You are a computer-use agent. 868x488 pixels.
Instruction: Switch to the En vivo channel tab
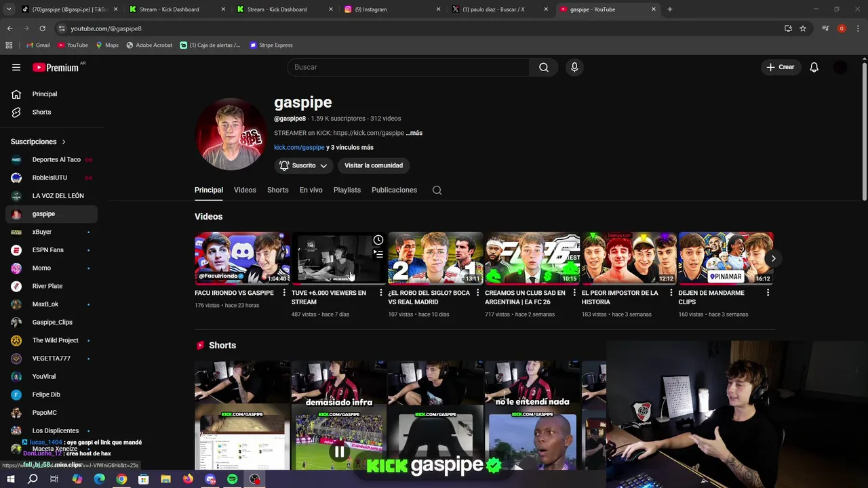pos(311,190)
